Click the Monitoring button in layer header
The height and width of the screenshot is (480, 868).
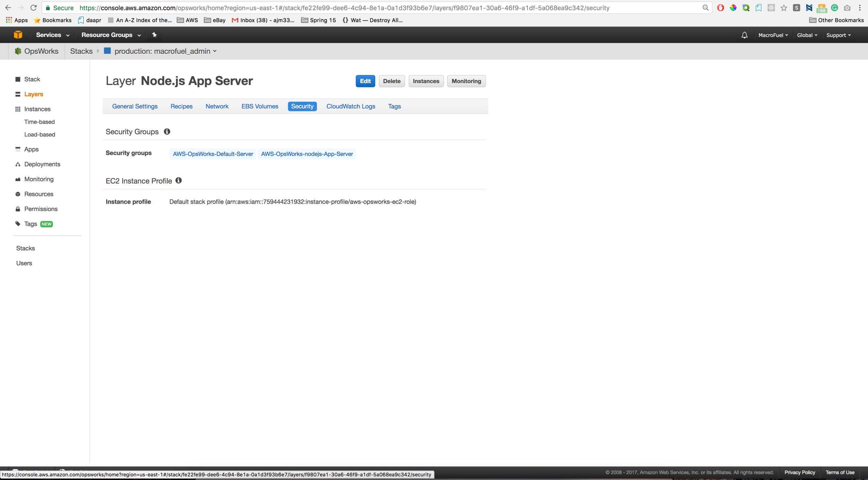[x=466, y=81]
